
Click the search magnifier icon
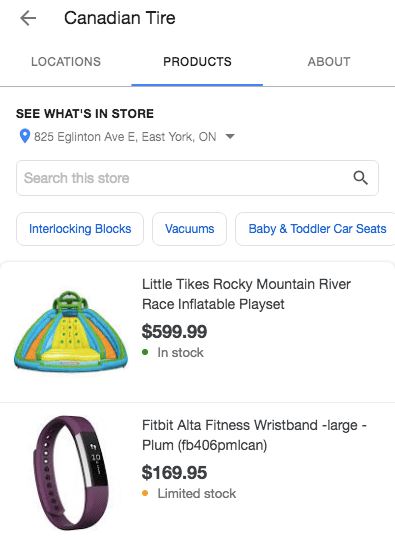360,178
